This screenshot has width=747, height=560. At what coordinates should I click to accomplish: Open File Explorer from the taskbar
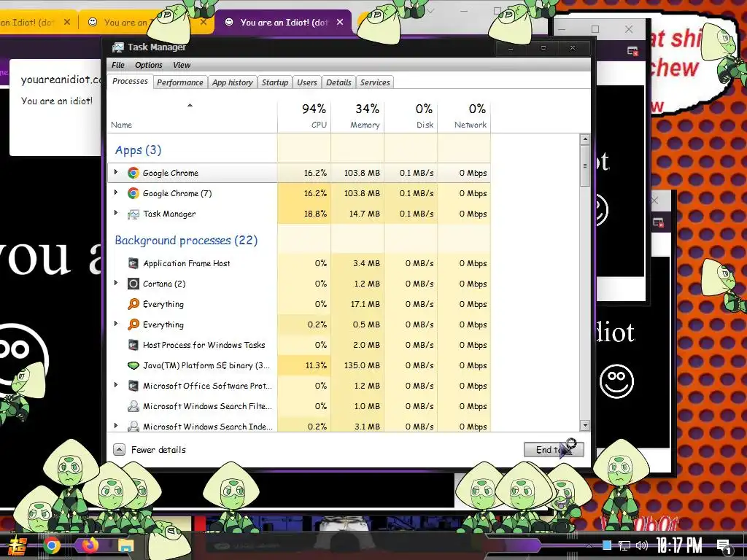pyautogui.click(x=126, y=545)
